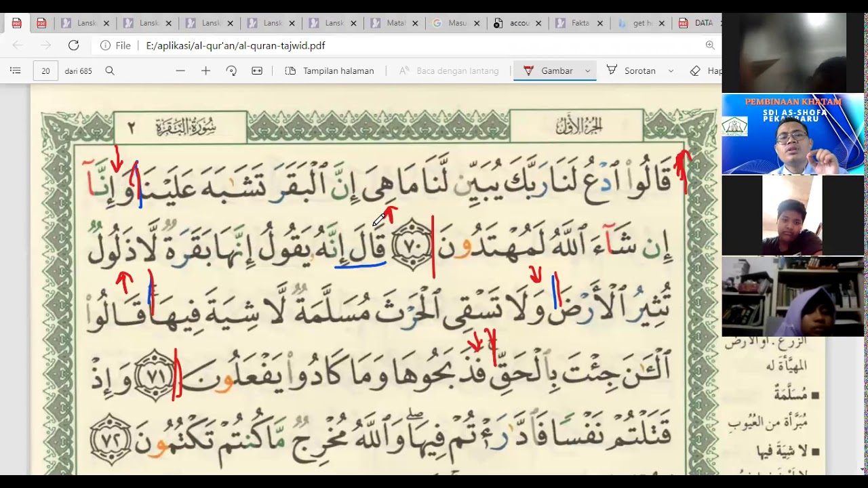Close the get h tab
The height and width of the screenshot is (488, 868).
coord(662,23)
